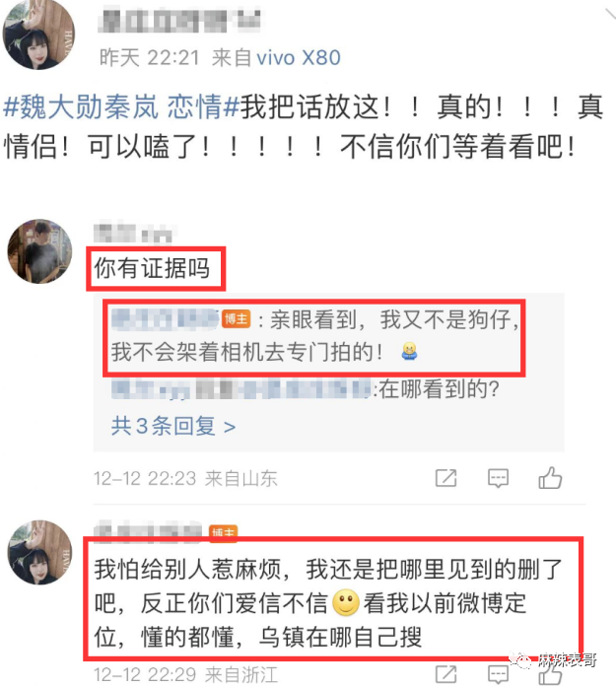Open the #魏大勋秦岚 恋情# hashtag

[121, 107]
